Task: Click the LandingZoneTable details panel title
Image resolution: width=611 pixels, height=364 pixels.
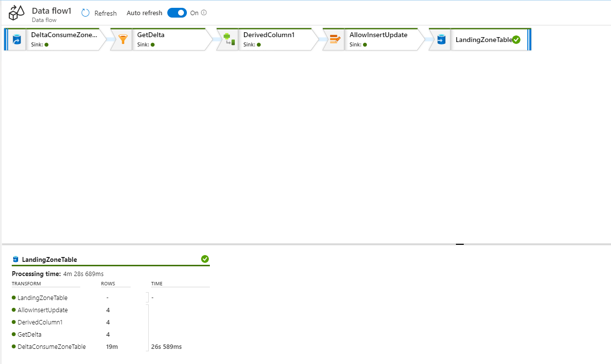Action: [49, 259]
